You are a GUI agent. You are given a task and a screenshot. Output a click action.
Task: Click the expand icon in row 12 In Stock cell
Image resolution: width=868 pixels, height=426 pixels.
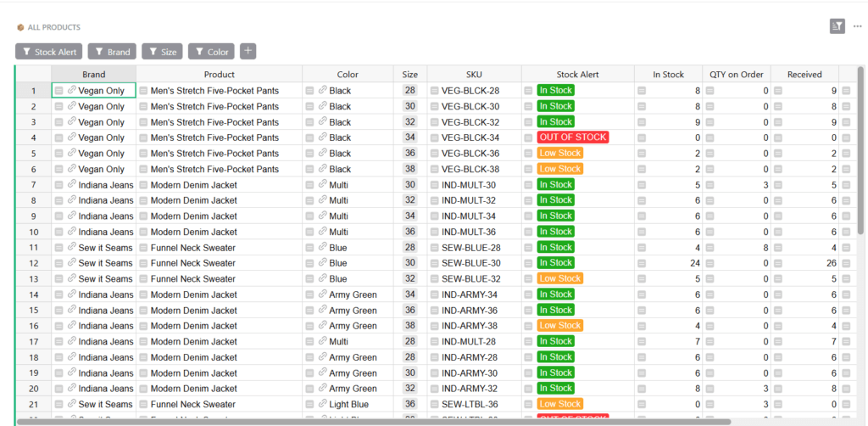(642, 263)
